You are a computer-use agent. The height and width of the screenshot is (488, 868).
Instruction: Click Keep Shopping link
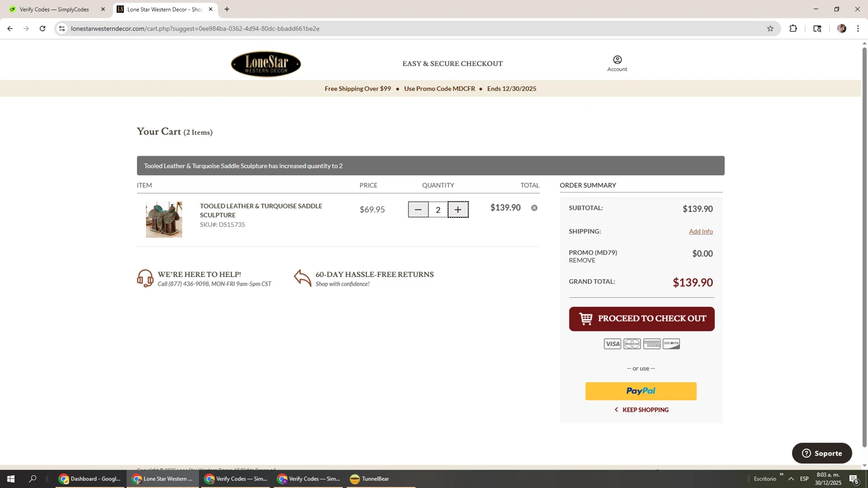coord(641,410)
